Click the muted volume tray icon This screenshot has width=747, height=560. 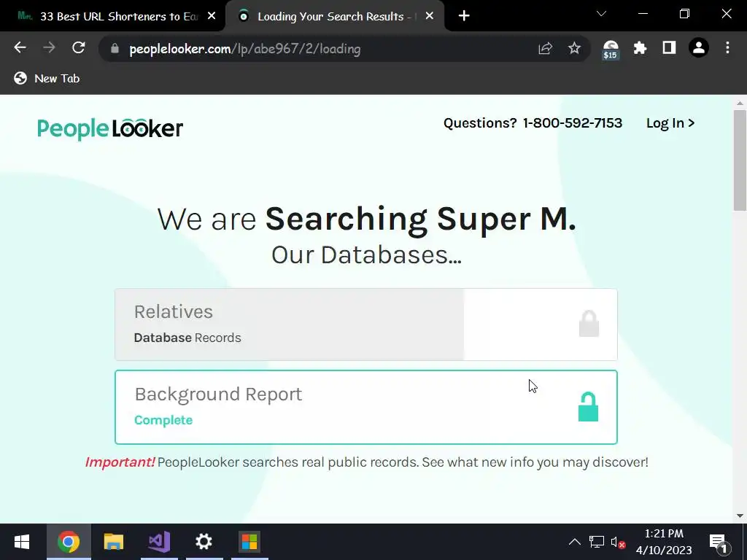[618, 542]
